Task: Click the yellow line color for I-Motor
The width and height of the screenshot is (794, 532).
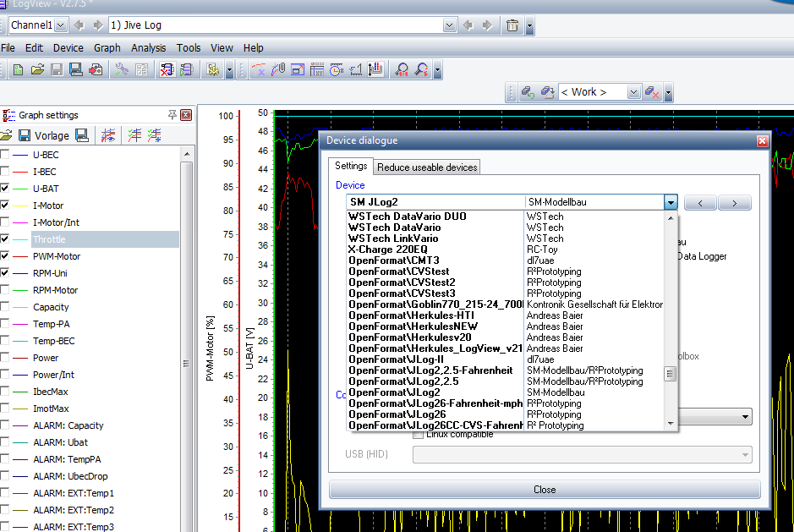Action: (20, 206)
